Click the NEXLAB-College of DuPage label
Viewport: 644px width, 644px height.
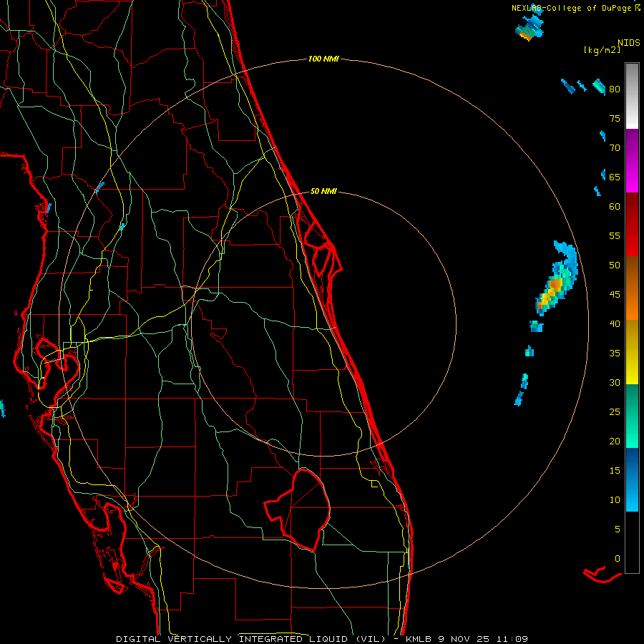tap(572, 8)
